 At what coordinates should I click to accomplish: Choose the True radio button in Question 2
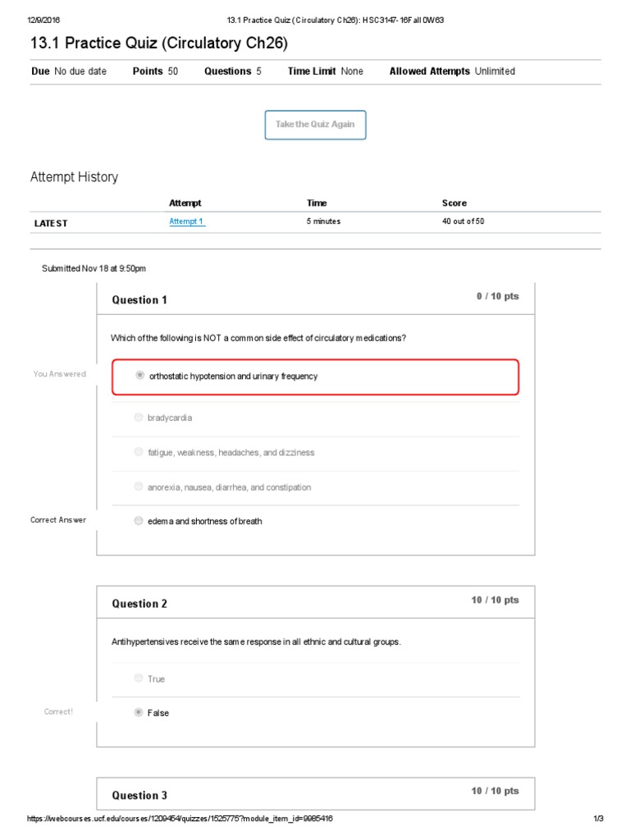pos(139,678)
